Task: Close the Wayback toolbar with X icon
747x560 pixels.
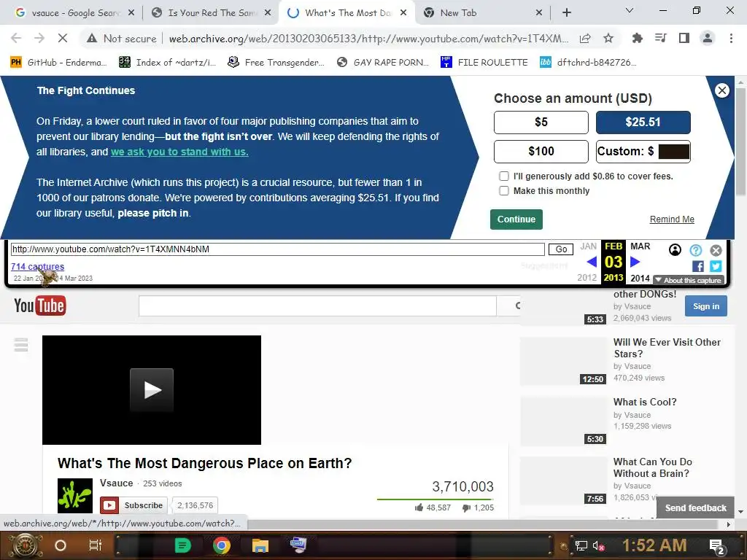Action: [x=716, y=250]
